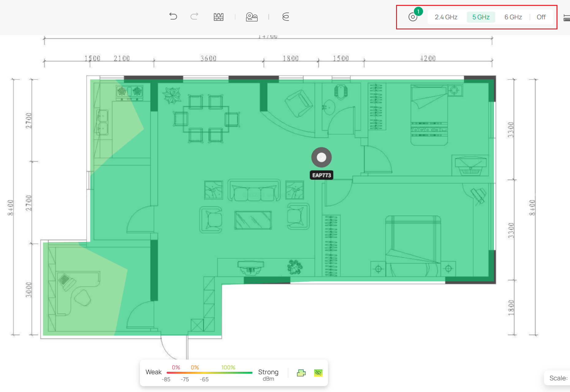Image resolution: width=570 pixels, height=392 pixels.
Task: Hide the heatmap with the eye toggle
Action: 318,373
